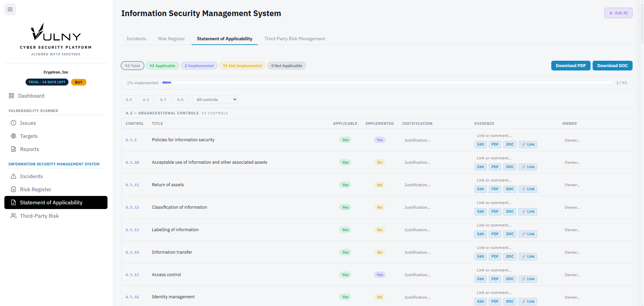Select the Statement of Applicability tab
Viewport: 644px width, 306px height.
point(224,39)
